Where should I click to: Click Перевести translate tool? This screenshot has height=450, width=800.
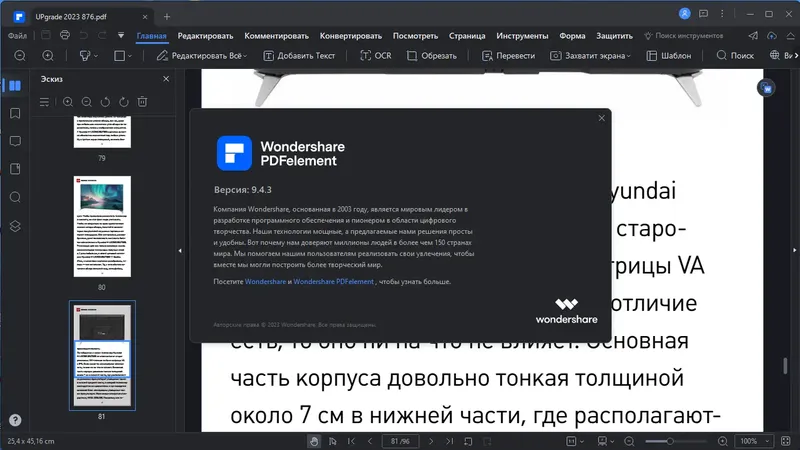(x=509, y=56)
